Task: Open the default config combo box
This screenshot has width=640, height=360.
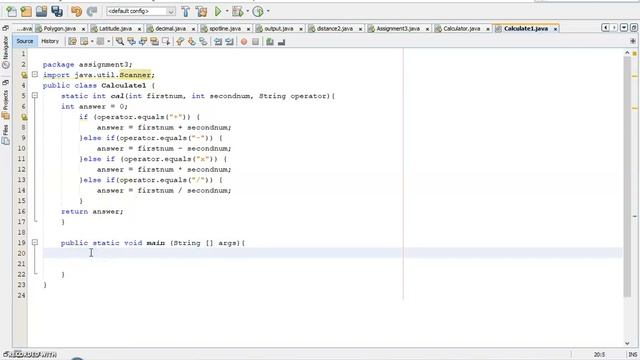Action: coord(141,11)
